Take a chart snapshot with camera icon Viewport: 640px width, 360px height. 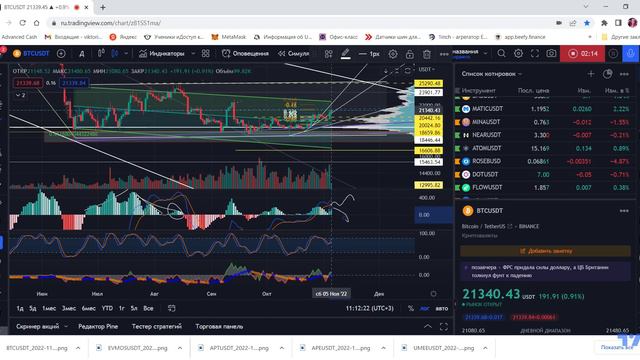coord(551,53)
